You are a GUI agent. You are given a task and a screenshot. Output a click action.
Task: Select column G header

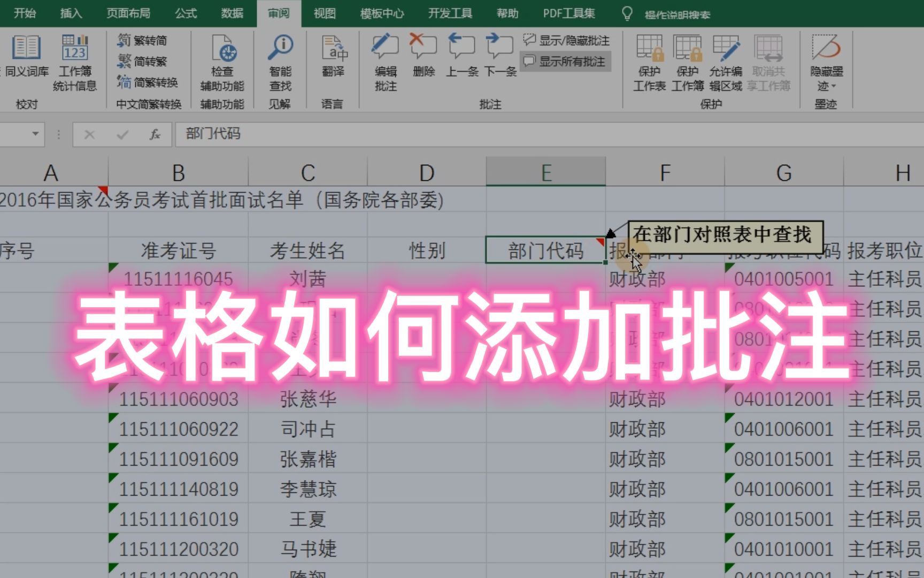coord(784,172)
